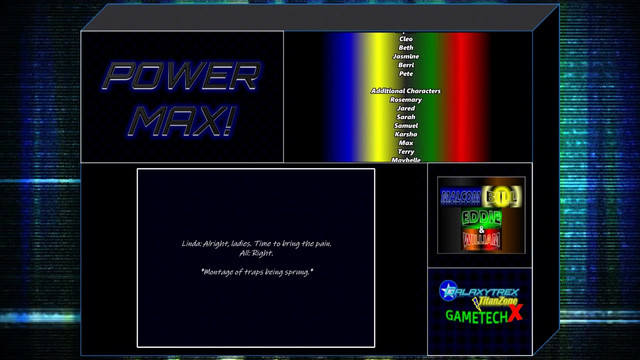
Task: Select the green Eddie name badge
Action: [x=481, y=217]
